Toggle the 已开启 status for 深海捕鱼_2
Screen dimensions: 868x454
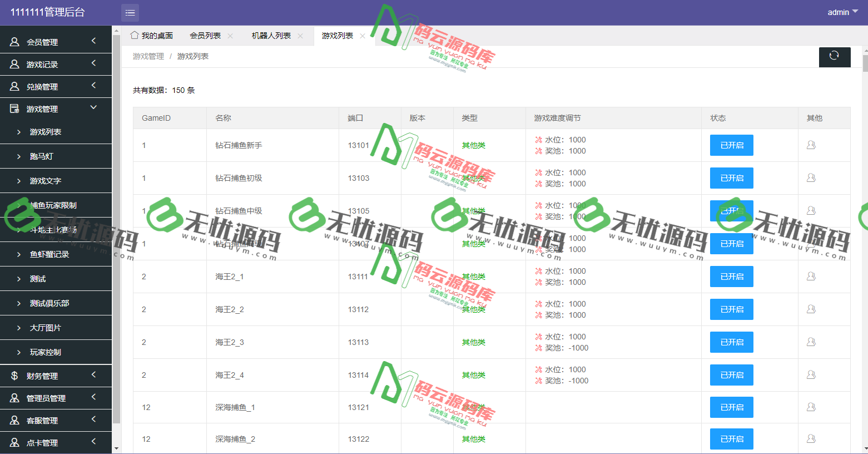731,439
